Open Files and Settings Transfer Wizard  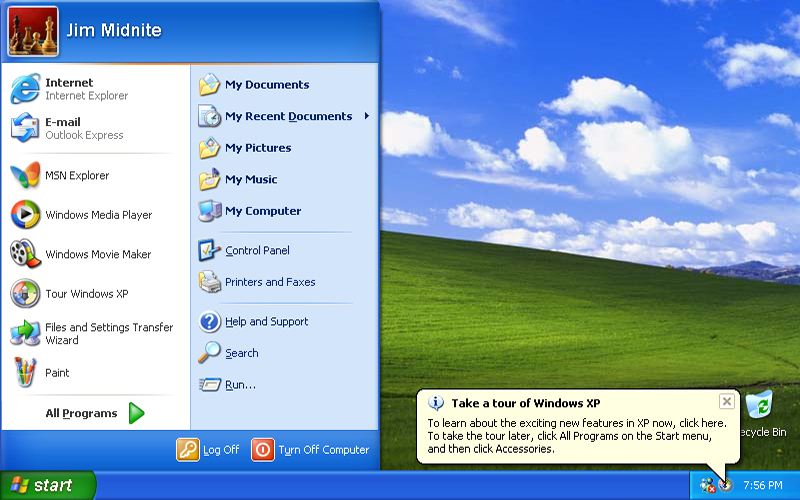click(x=108, y=333)
